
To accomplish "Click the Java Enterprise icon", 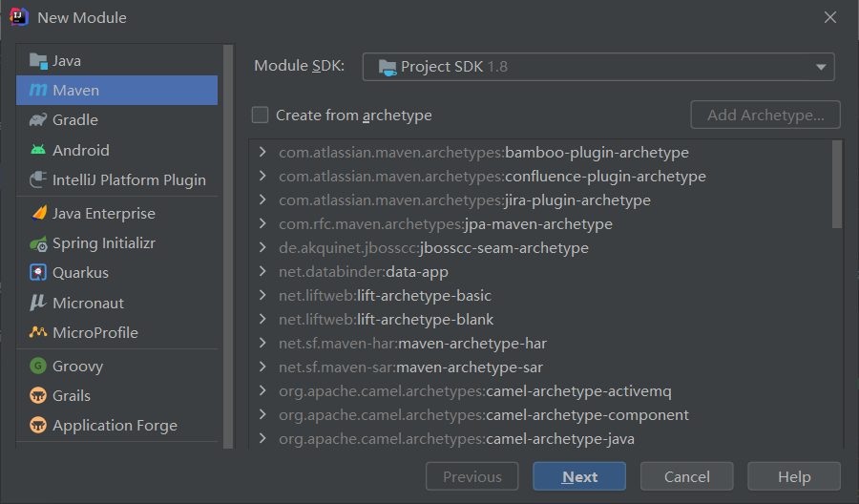I will click(x=38, y=213).
